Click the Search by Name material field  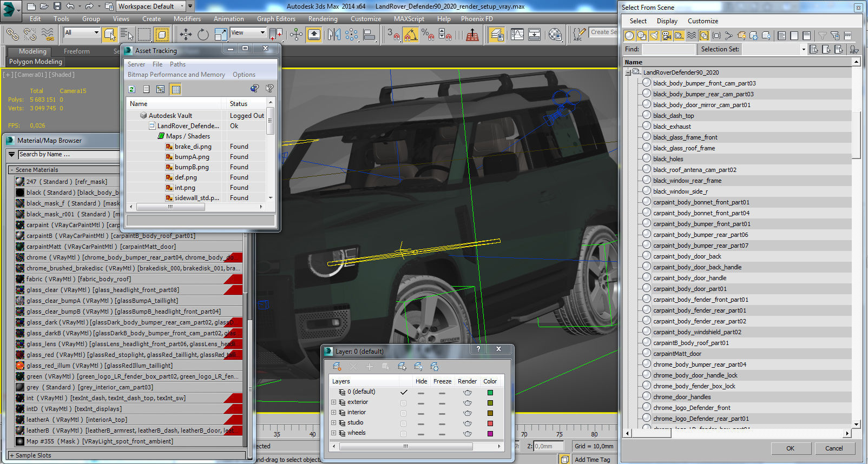tap(68, 155)
